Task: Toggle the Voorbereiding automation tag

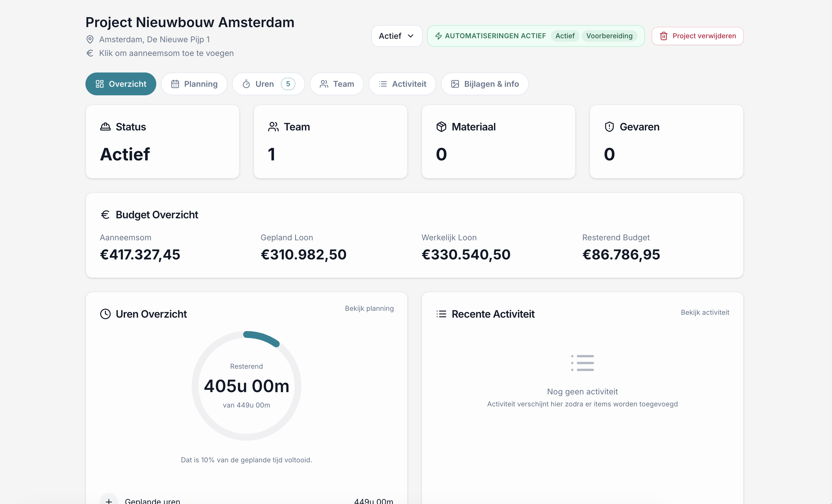Action: 609,36
